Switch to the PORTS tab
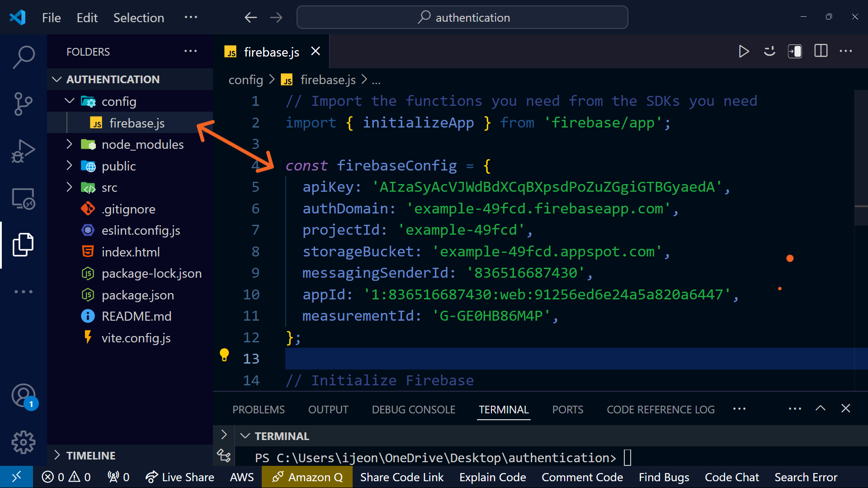The image size is (868, 488). [568, 410]
